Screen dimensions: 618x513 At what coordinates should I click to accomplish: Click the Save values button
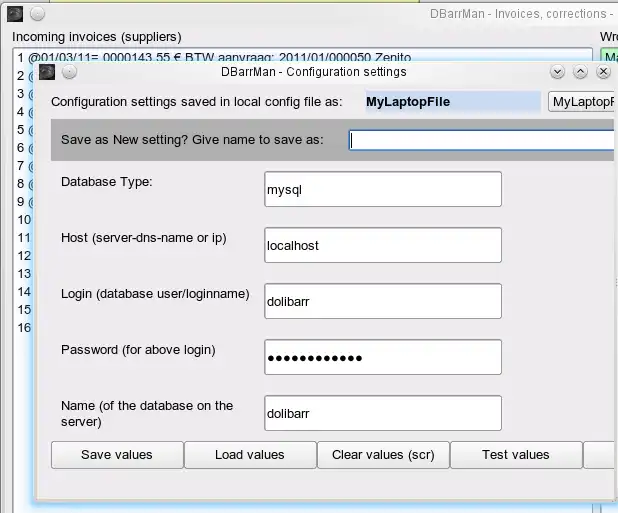117,455
